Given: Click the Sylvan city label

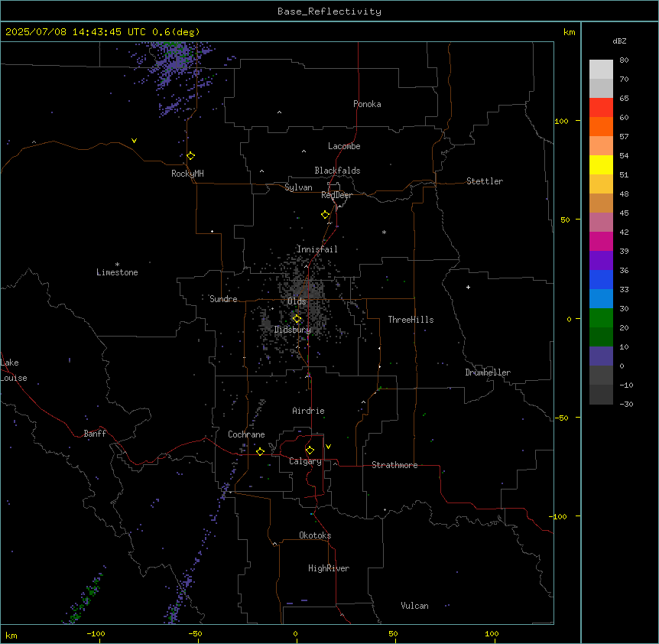Looking at the screenshot, I should coord(298,187).
